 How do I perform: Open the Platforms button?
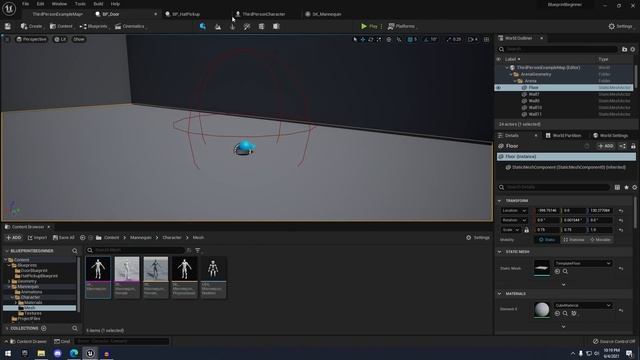tap(402, 26)
